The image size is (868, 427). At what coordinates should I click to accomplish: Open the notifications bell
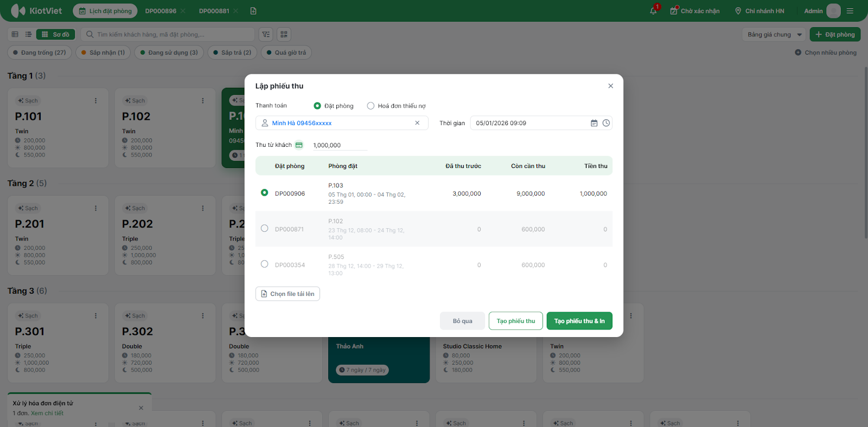(653, 11)
